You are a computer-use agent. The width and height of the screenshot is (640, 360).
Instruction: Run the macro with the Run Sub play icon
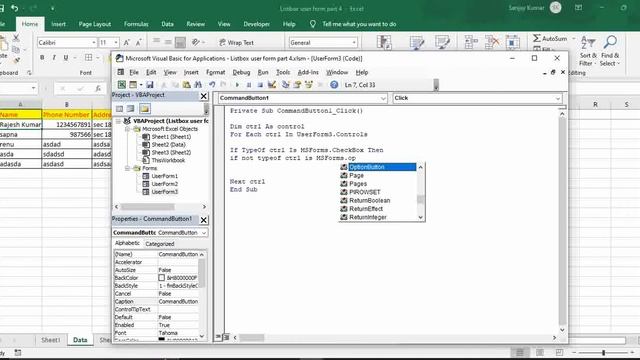click(237, 84)
